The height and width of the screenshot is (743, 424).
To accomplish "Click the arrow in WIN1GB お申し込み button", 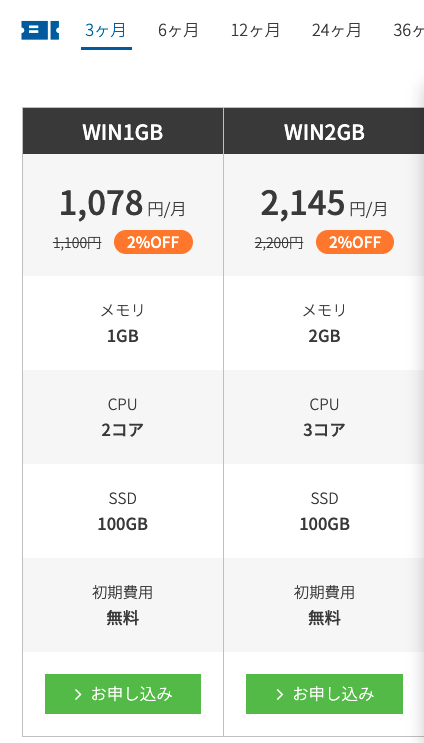I will click(78, 694).
